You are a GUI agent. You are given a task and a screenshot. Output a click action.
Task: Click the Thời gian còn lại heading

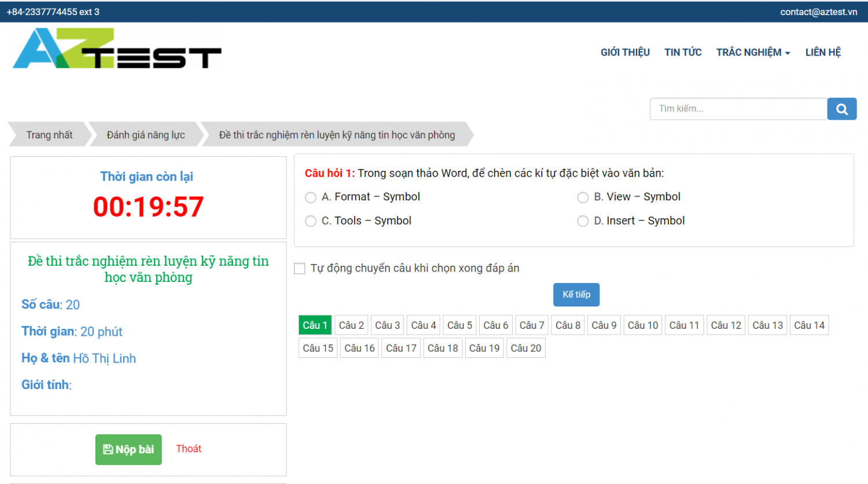(147, 177)
